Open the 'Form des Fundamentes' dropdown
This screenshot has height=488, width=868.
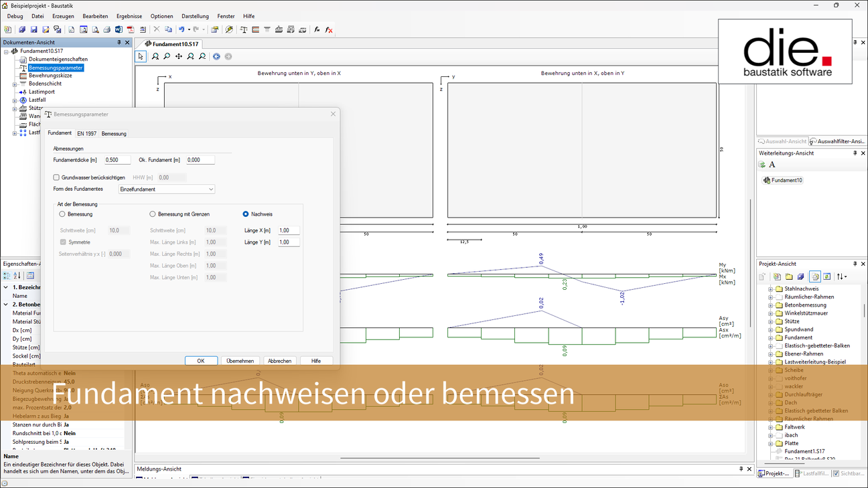click(x=167, y=189)
